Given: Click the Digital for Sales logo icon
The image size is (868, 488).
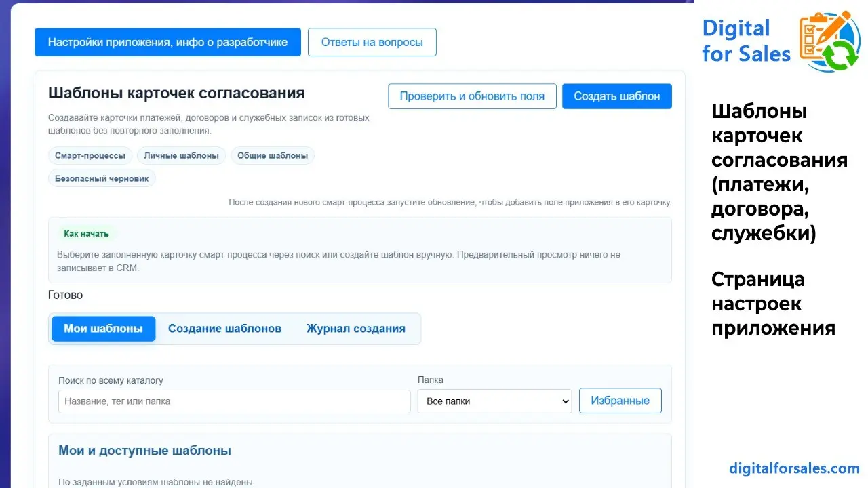Looking at the screenshot, I should (x=830, y=41).
